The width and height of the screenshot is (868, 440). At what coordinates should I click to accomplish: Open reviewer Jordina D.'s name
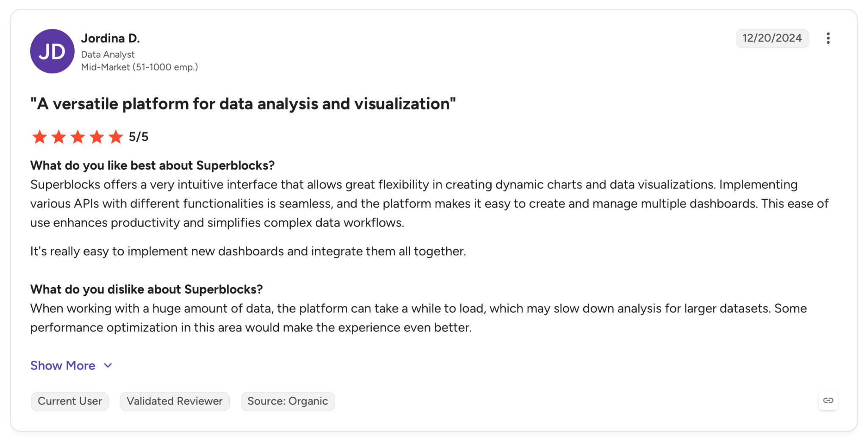click(x=110, y=38)
